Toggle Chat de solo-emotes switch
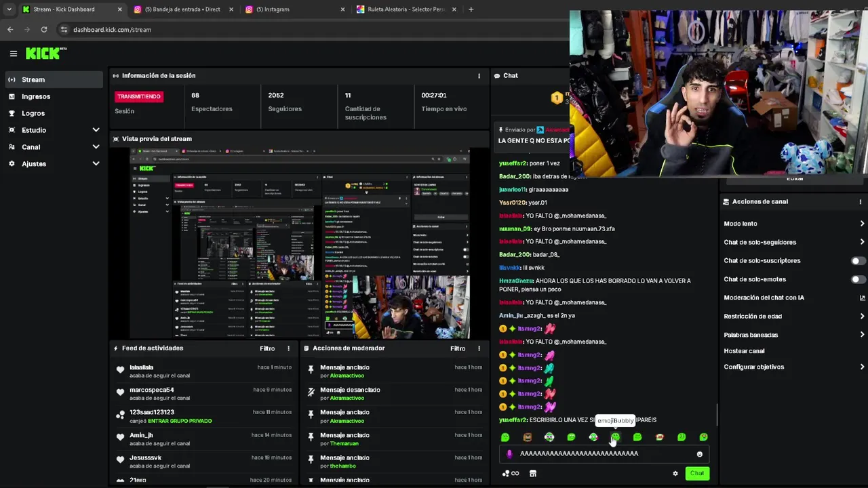The image size is (868, 488). pyautogui.click(x=859, y=279)
